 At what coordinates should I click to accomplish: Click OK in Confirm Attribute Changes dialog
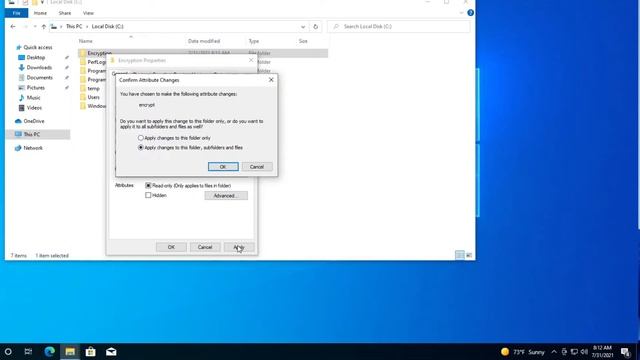tap(223, 167)
